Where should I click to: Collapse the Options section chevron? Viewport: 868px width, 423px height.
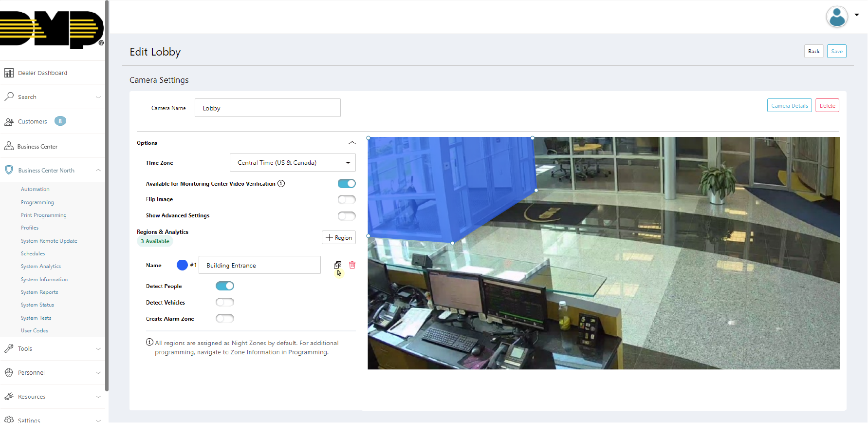(352, 143)
